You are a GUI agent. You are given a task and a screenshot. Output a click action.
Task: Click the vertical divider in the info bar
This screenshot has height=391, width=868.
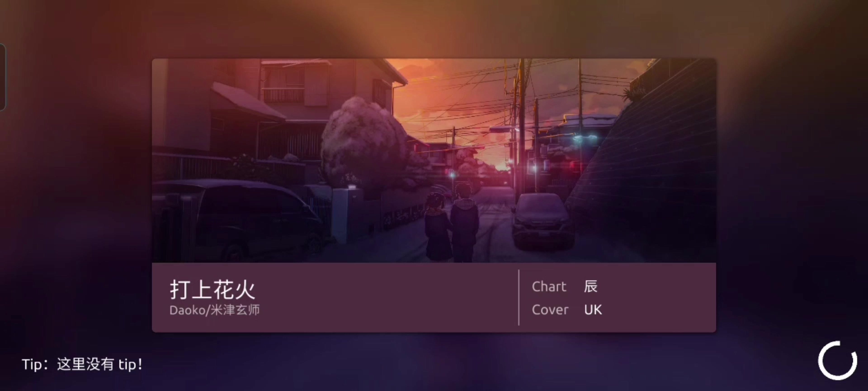point(519,298)
